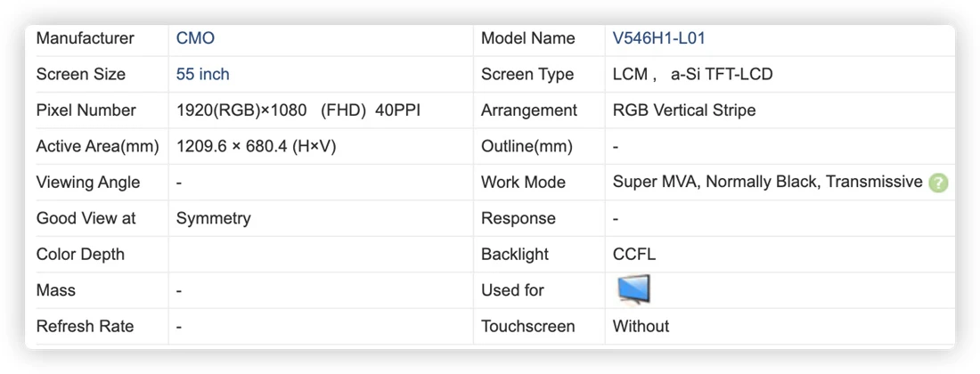Click the 'Arrangement' label
Screen dimensions: 980x374
point(528,110)
